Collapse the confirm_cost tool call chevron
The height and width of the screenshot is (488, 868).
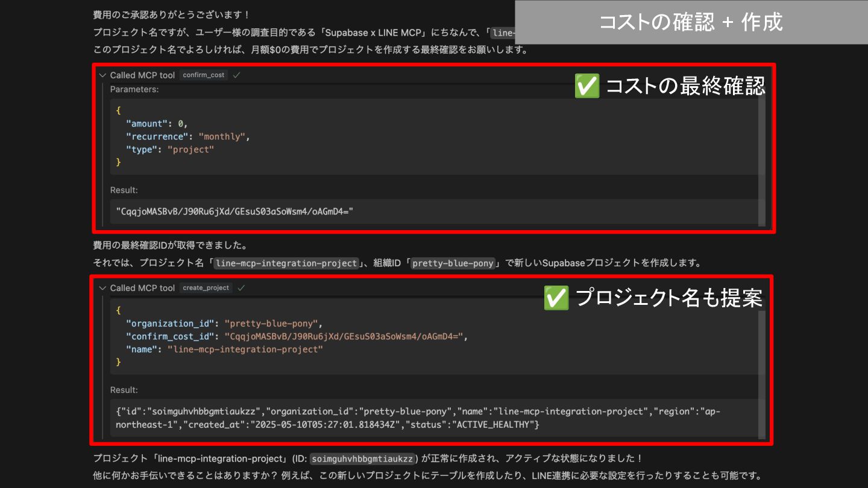[x=102, y=75]
